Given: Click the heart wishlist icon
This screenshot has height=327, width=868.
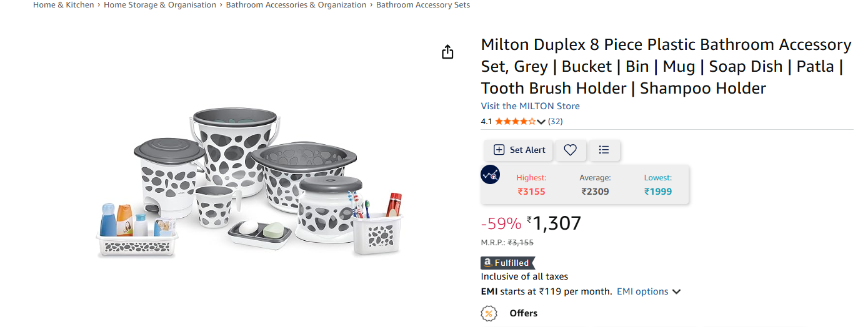Looking at the screenshot, I should coord(570,150).
